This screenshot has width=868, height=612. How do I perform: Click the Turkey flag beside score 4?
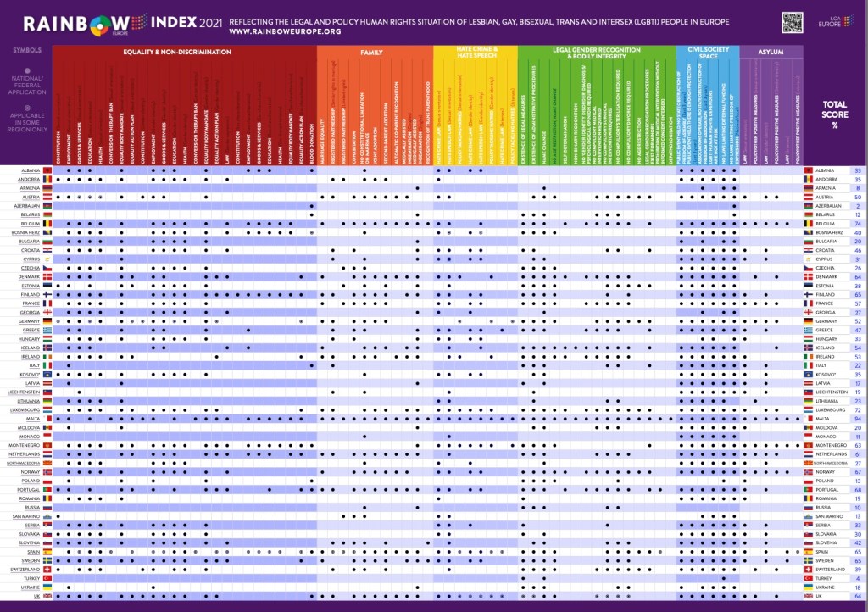(x=808, y=578)
